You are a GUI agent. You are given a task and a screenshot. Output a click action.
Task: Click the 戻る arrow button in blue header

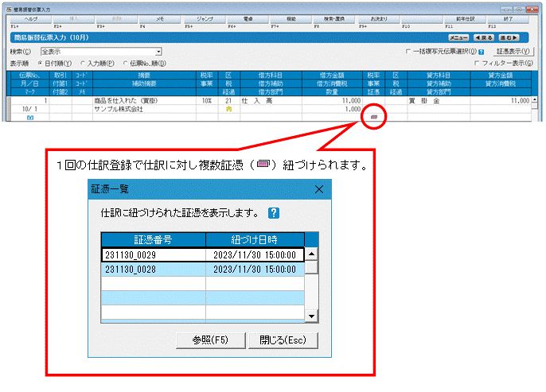(x=484, y=37)
